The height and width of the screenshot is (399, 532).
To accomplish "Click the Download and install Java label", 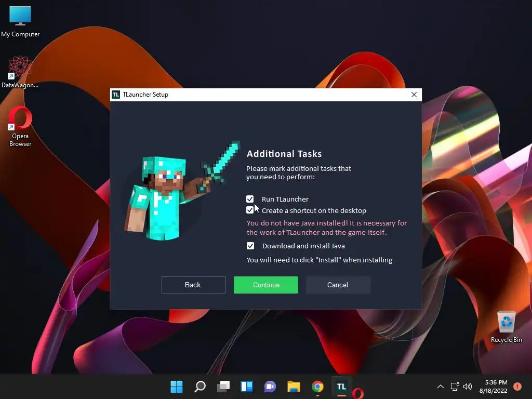I will click(303, 246).
